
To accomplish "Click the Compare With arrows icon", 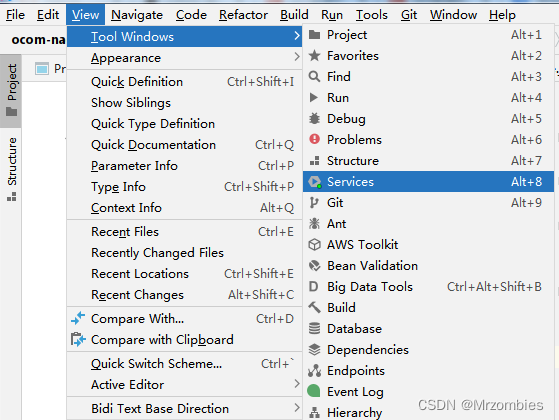I will pyautogui.click(x=78, y=318).
